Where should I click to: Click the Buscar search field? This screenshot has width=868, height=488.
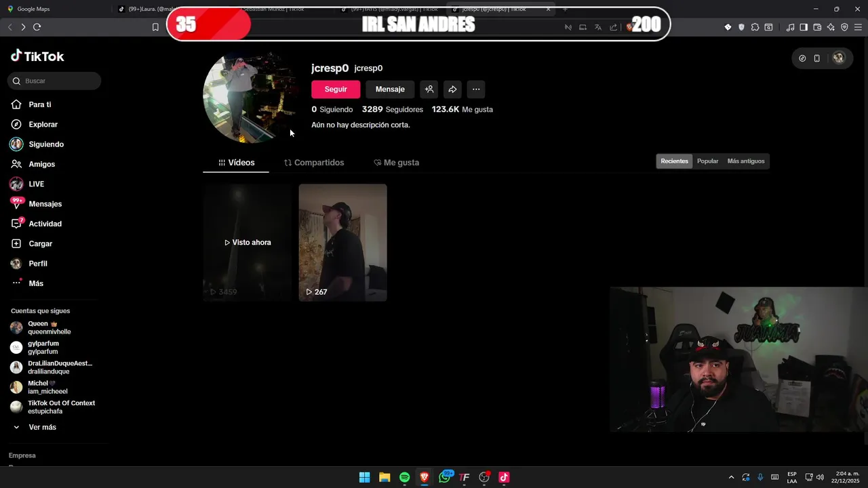[54, 81]
